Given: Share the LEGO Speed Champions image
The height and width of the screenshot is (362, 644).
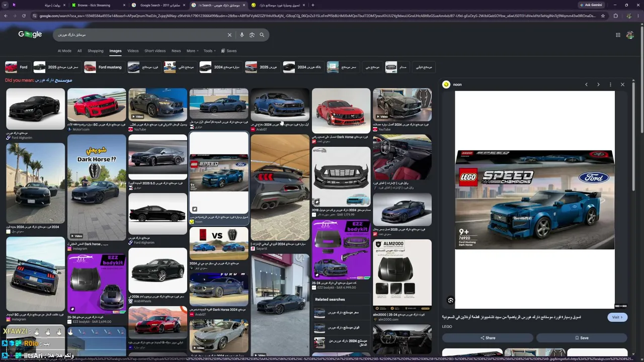Looking at the screenshot, I should click(488, 338).
